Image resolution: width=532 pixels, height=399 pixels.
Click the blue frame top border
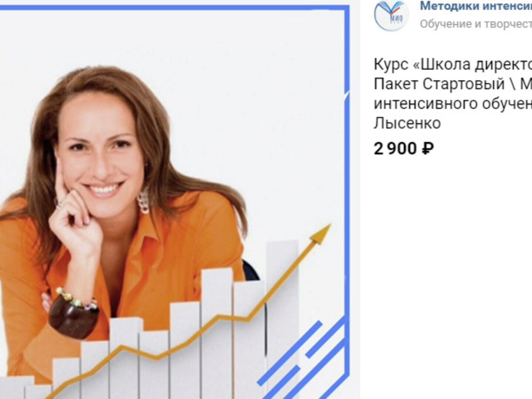pyautogui.click(x=174, y=7)
